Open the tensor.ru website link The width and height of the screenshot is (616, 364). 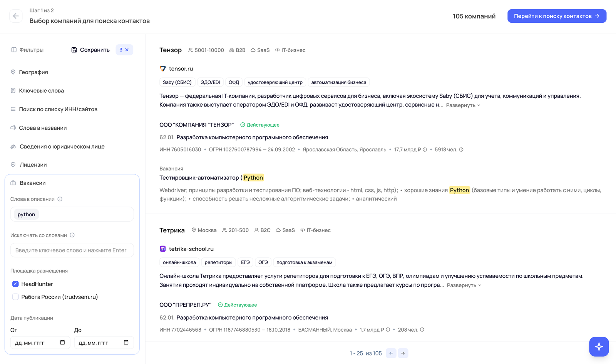pyautogui.click(x=181, y=68)
